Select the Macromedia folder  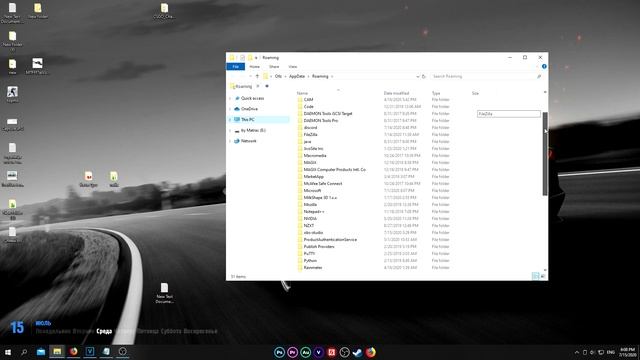[x=315, y=156]
